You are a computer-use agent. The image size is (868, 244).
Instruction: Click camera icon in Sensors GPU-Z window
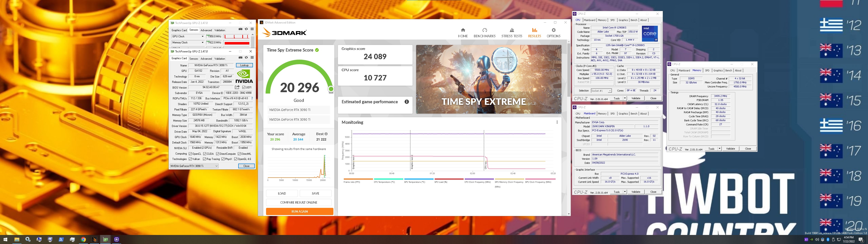[x=240, y=29]
